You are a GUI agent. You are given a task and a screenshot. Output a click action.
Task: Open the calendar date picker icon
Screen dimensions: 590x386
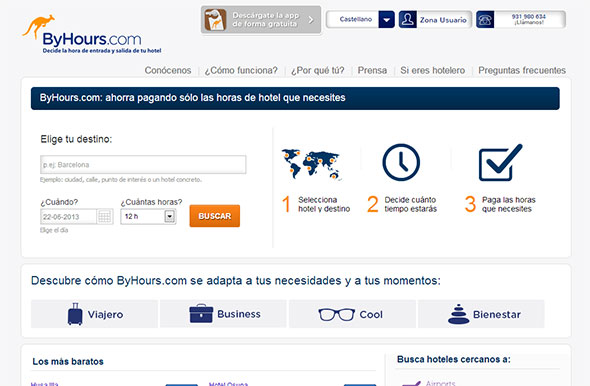click(105, 217)
